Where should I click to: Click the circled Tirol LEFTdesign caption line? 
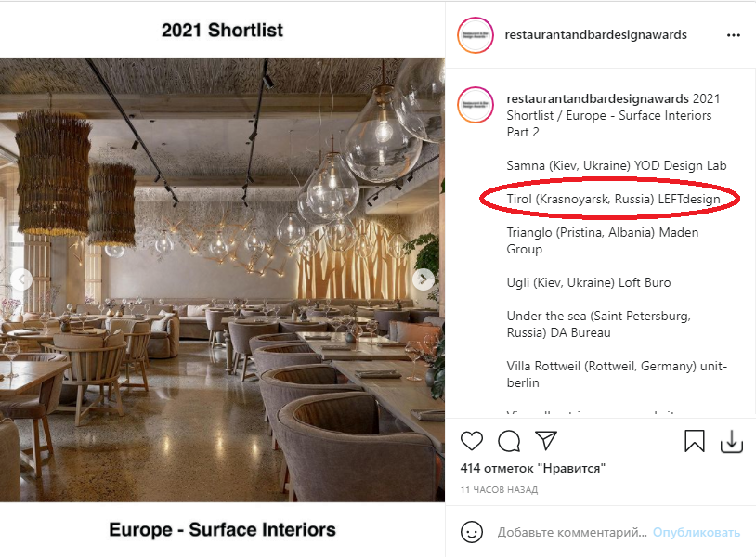coord(613,199)
